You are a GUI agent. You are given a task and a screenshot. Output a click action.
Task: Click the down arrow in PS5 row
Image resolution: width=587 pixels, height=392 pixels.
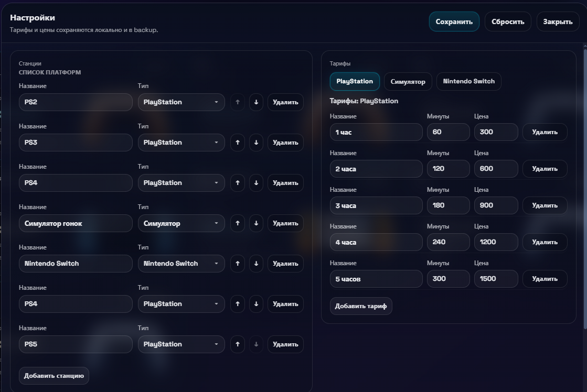click(256, 344)
